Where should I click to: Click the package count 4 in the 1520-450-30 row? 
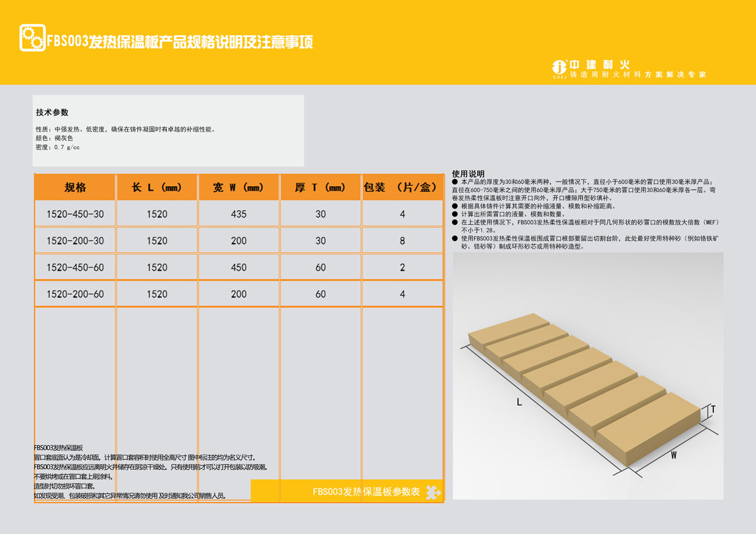[x=403, y=214]
